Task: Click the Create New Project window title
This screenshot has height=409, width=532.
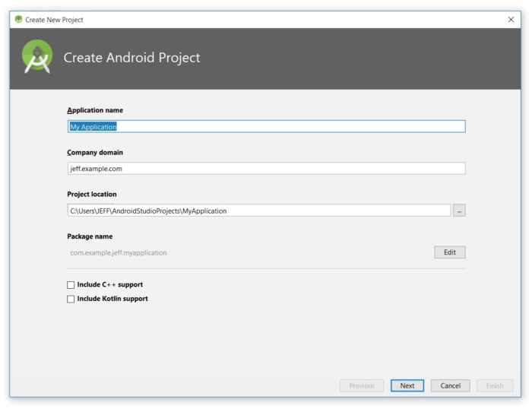Action: click(x=54, y=20)
